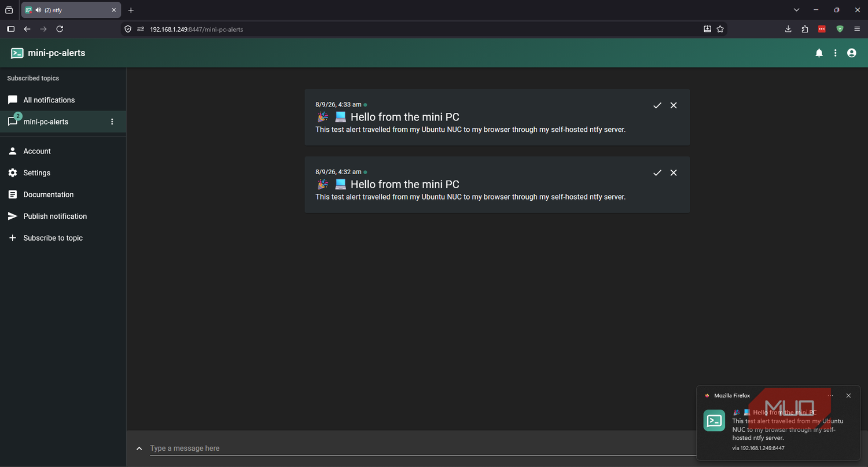The width and height of the screenshot is (868, 467).
Task: Go to the Account page
Action: (63, 151)
